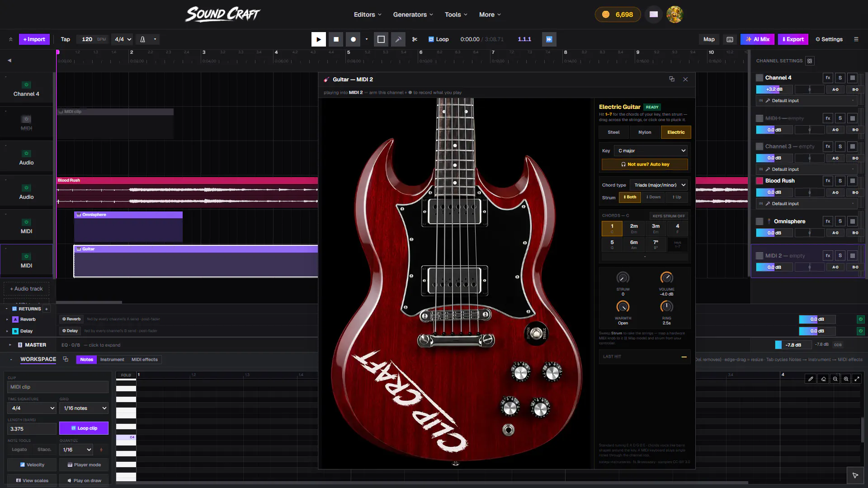This screenshot has width=868, height=488.
Task: Click the Channel 4 +3.2 dB fader
Action: [774, 89]
